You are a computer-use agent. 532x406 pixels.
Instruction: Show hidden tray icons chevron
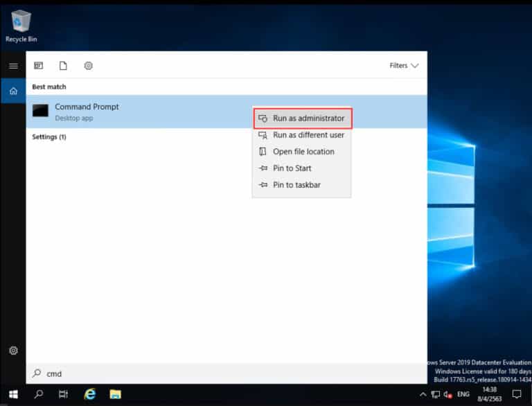[x=423, y=394]
